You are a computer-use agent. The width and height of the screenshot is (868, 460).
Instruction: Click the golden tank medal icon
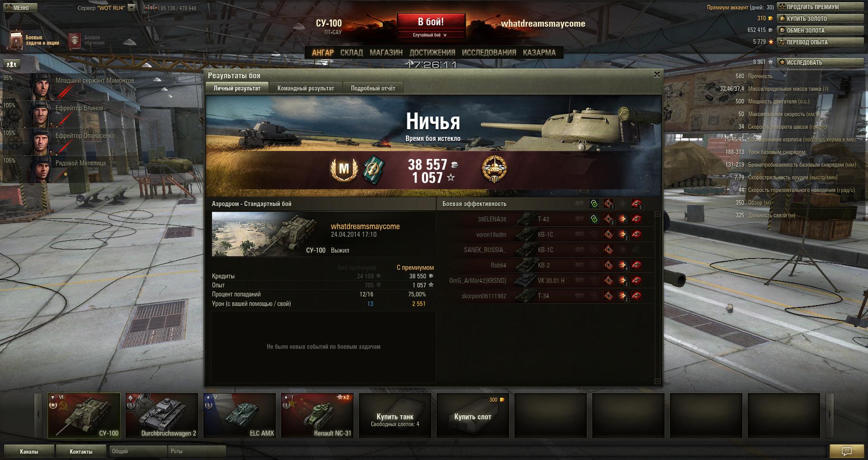[x=494, y=169]
